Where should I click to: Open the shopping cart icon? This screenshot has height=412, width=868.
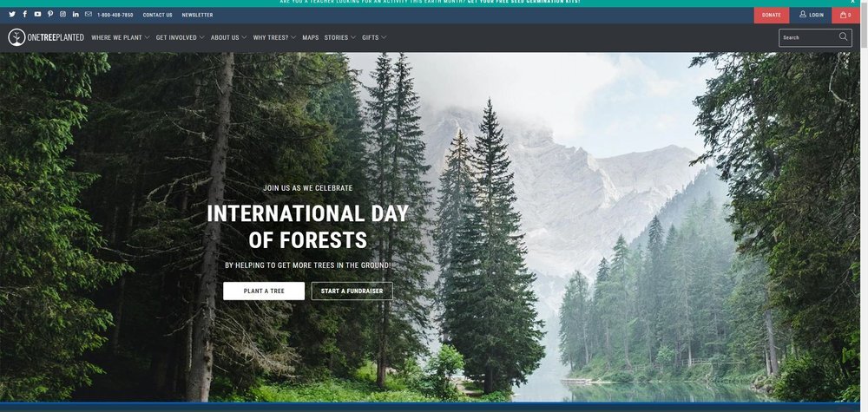point(845,15)
